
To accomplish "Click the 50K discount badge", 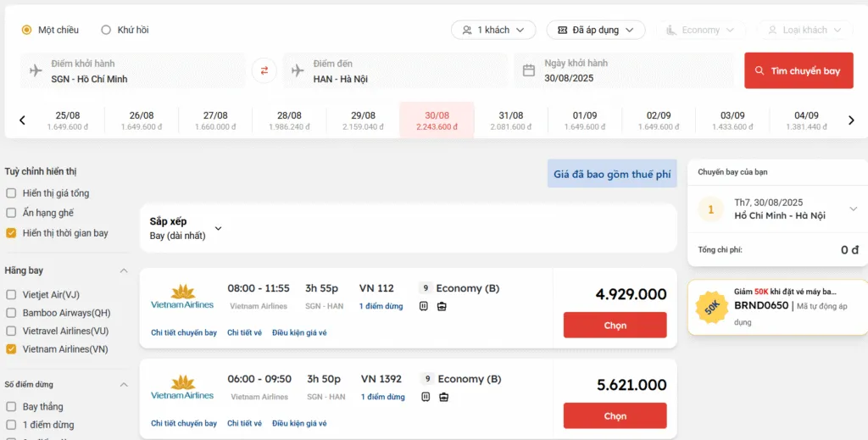I will [x=711, y=308].
